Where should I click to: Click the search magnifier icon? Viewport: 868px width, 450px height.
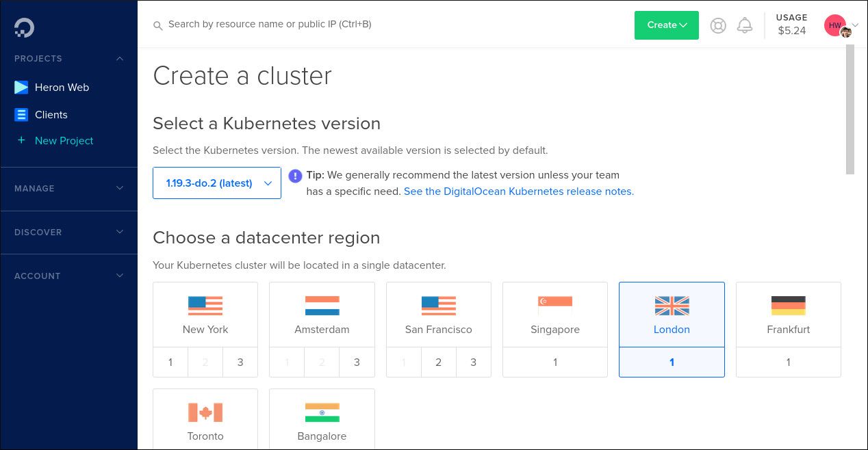click(158, 25)
